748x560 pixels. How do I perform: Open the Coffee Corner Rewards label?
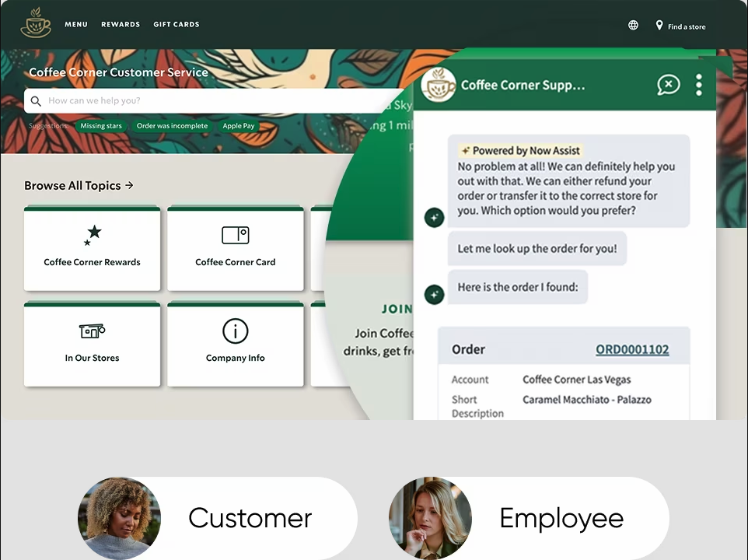point(92,262)
